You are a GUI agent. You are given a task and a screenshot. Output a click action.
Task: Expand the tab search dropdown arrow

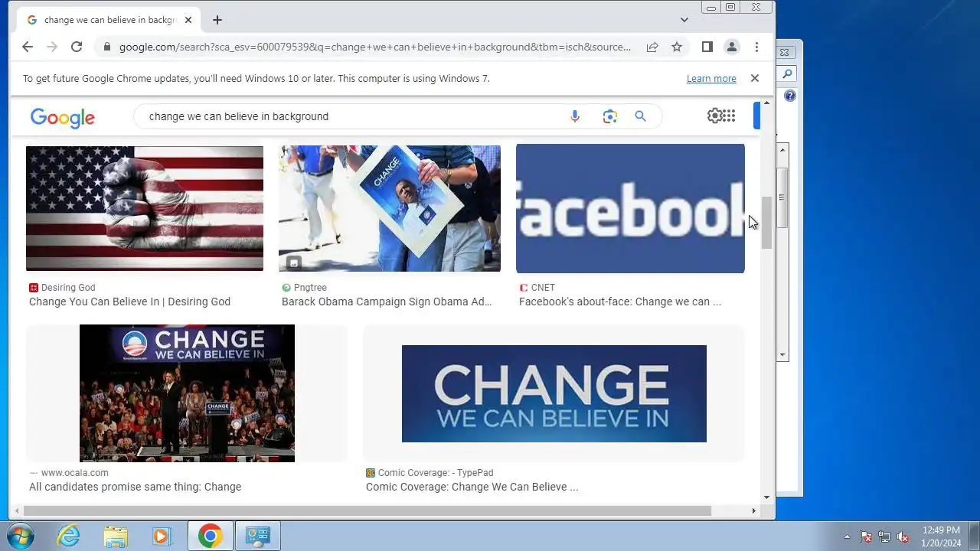pyautogui.click(x=684, y=20)
